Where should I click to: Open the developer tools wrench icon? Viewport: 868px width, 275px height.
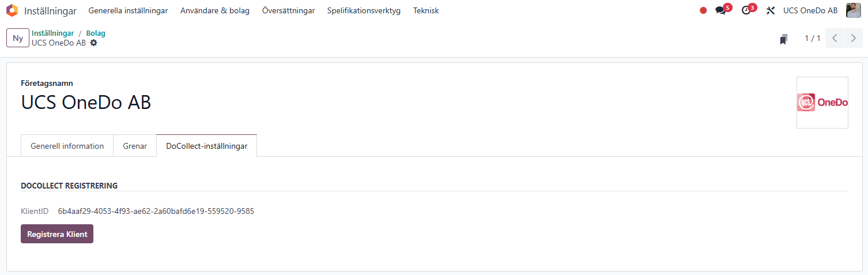(x=770, y=10)
